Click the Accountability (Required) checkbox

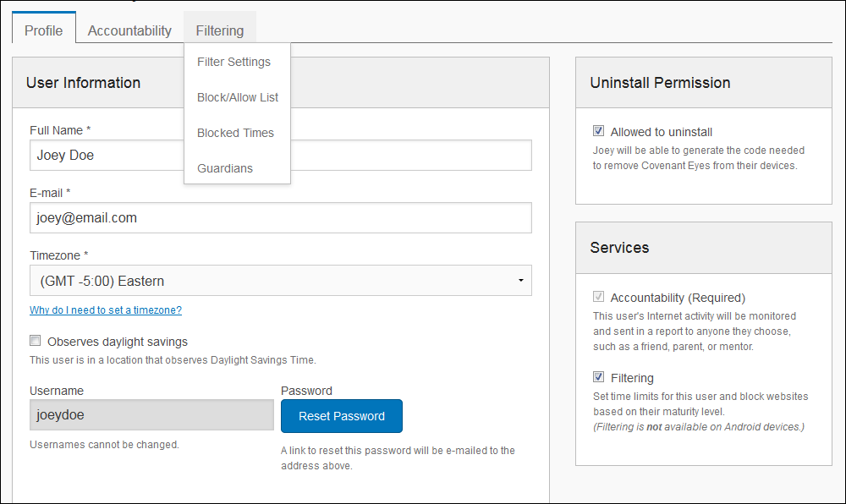(598, 297)
